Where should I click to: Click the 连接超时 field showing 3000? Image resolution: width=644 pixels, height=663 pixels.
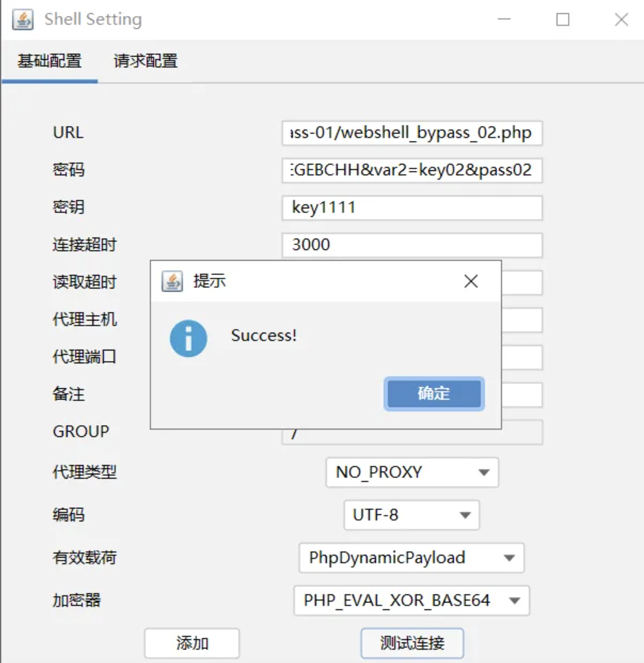pyautogui.click(x=412, y=245)
